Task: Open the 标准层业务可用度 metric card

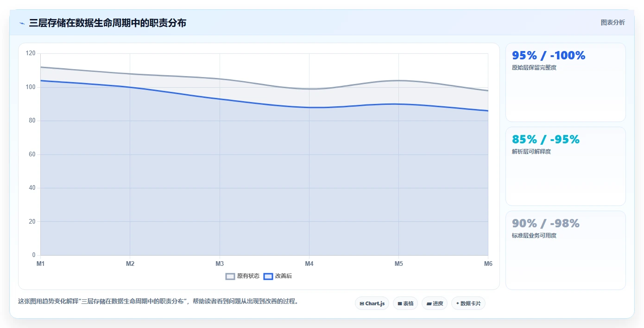Action: (x=565, y=250)
